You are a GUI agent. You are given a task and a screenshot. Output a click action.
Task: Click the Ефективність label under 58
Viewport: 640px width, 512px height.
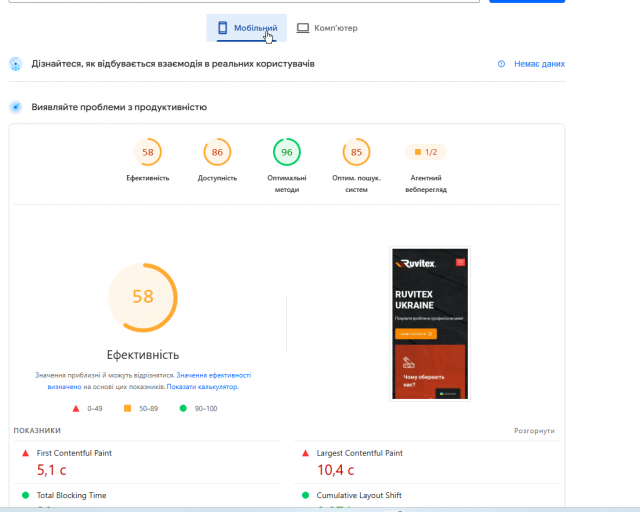148,178
